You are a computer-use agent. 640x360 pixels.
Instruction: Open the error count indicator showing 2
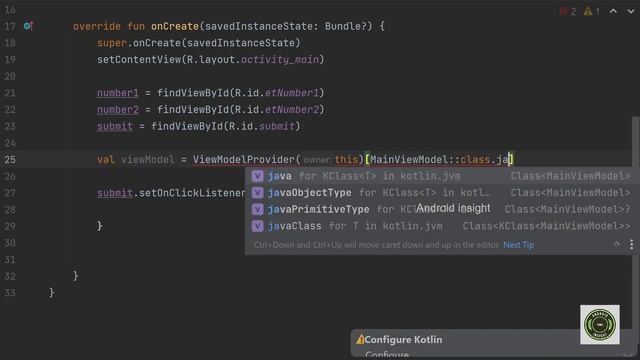[568, 11]
